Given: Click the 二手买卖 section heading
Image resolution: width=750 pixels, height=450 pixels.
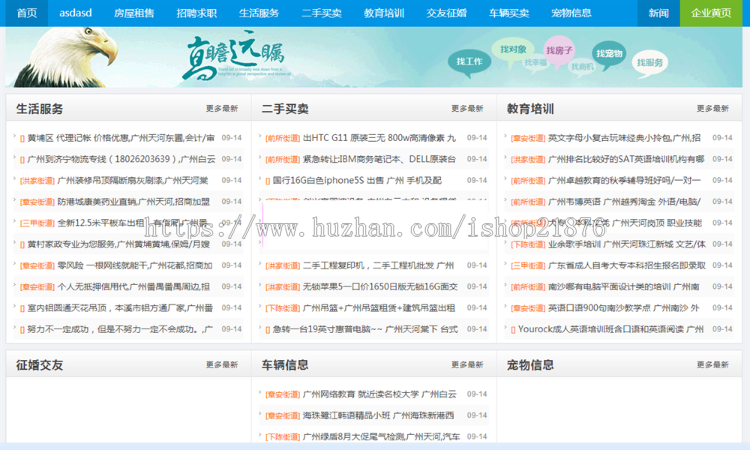Looking at the screenshot, I should [285, 109].
